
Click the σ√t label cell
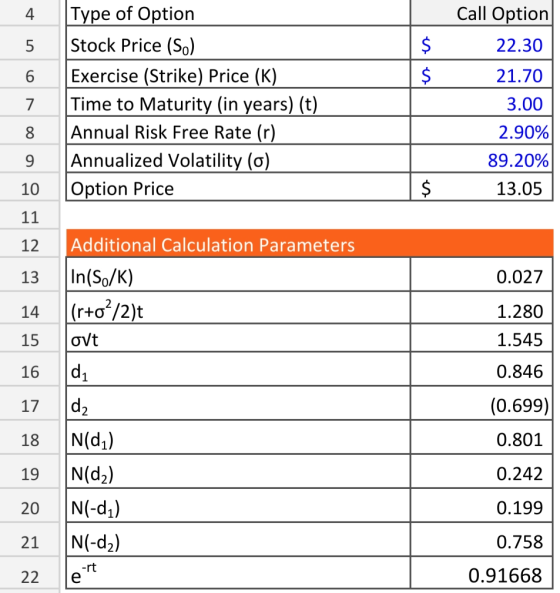[x=238, y=339]
